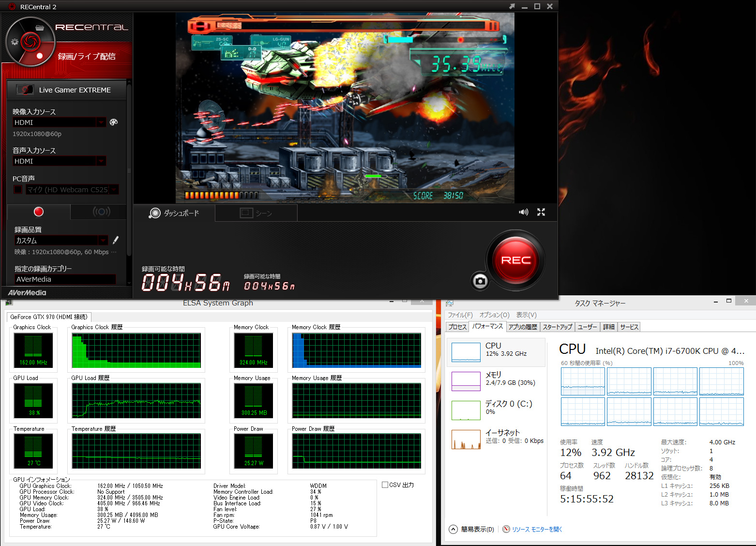This screenshot has width=756, height=546.
Task: Switch to the スタートアップ tab
Action: (x=558, y=327)
